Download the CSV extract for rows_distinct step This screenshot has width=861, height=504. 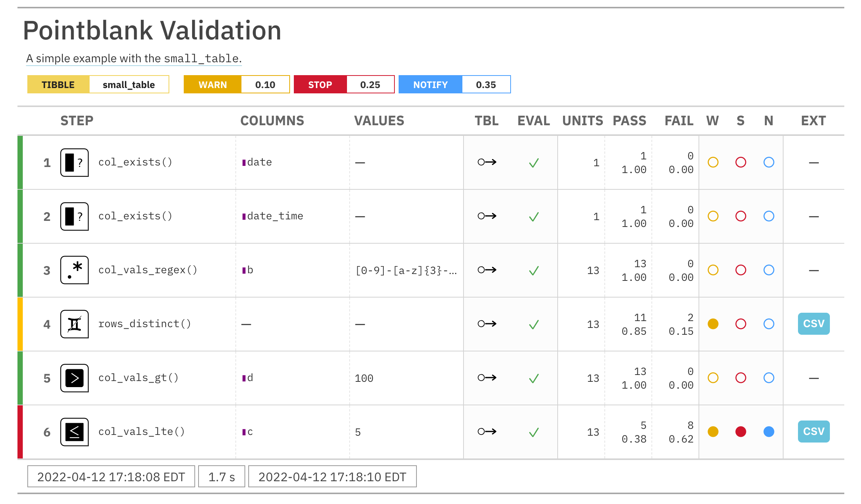(814, 324)
